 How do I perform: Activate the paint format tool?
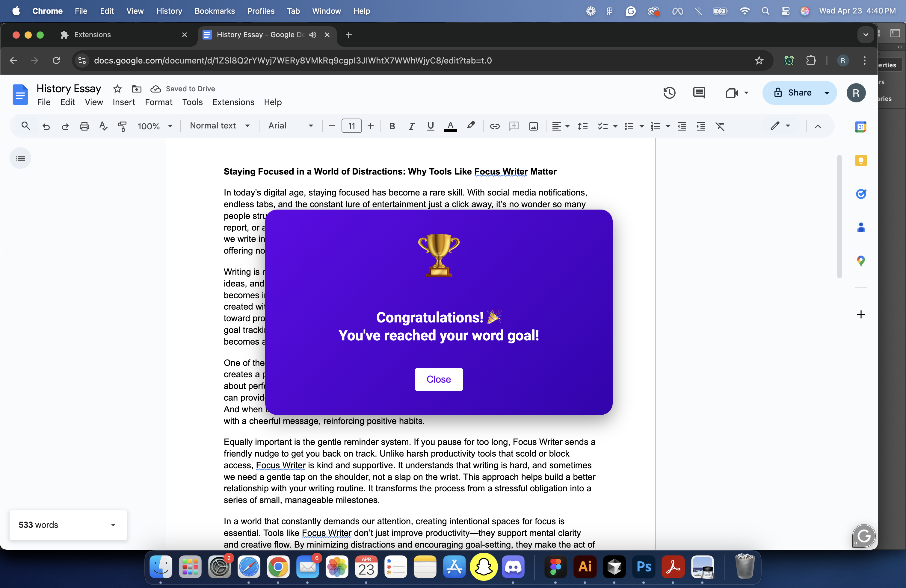[122, 126]
